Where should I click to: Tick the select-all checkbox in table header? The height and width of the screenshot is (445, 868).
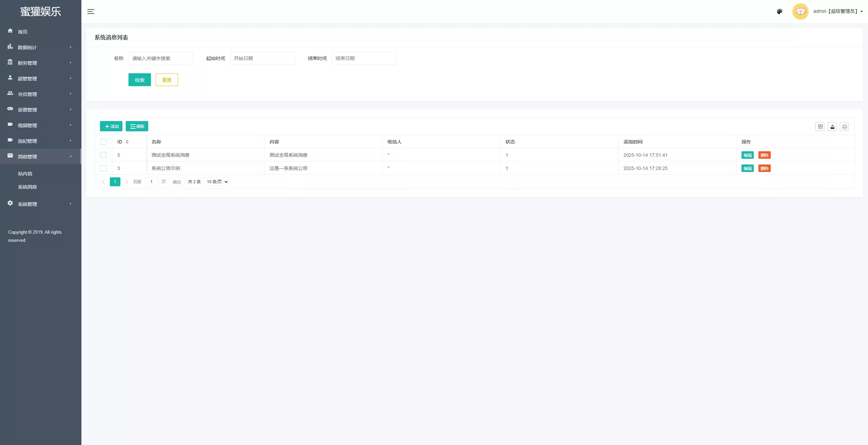(x=103, y=142)
